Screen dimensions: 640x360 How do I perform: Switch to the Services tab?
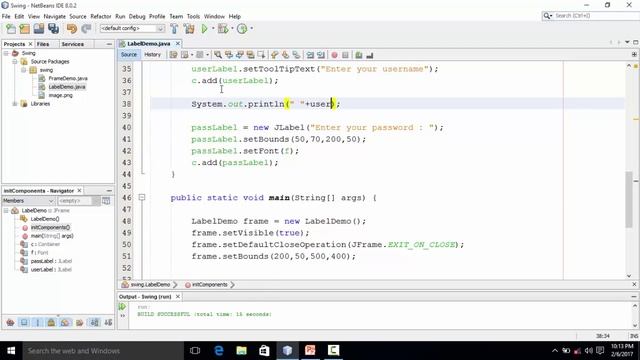pyautogui.click(x=73, y=44)
